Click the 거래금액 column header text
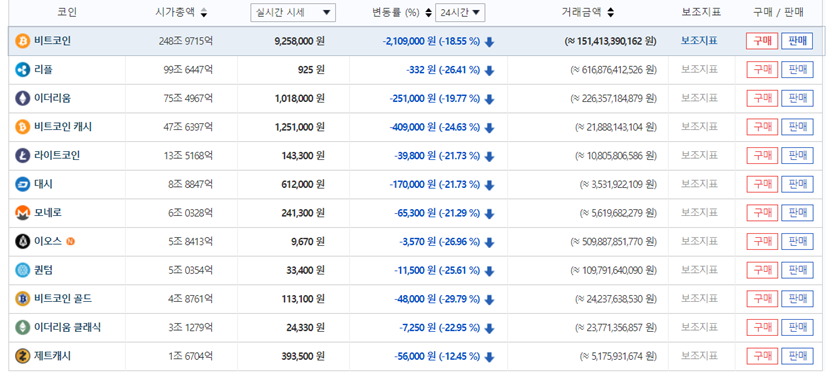Image resolution: width=828 pixels, height=377 pixels. pyautogui.click(x=581, y=13)
